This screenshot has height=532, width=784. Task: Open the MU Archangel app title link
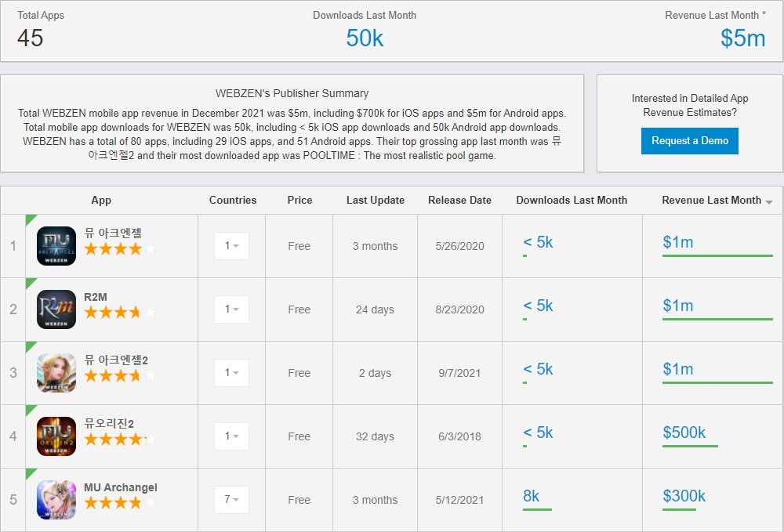pyautogui.click(x=121, y=487)
